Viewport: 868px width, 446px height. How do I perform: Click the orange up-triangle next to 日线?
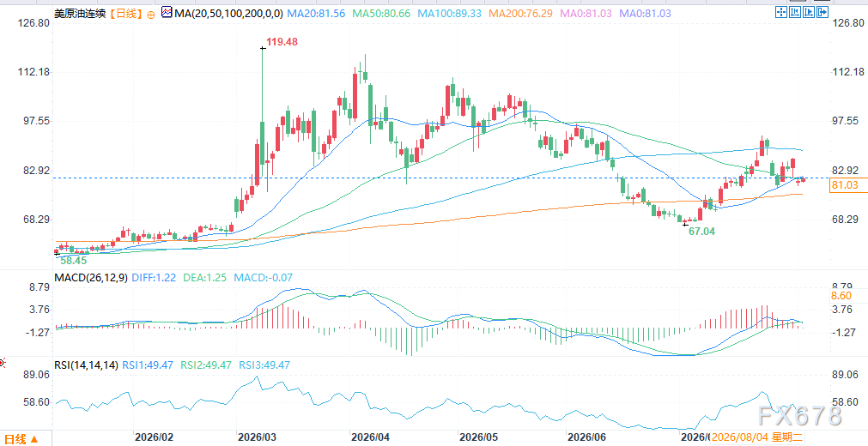(x=33, y=439)
